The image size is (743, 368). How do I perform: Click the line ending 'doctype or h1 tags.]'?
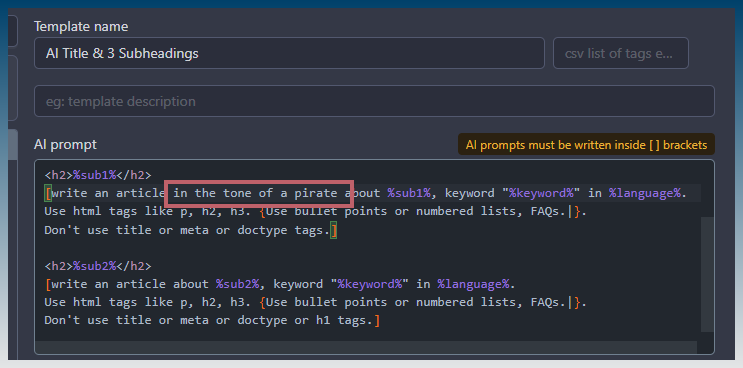click(212, 321)
